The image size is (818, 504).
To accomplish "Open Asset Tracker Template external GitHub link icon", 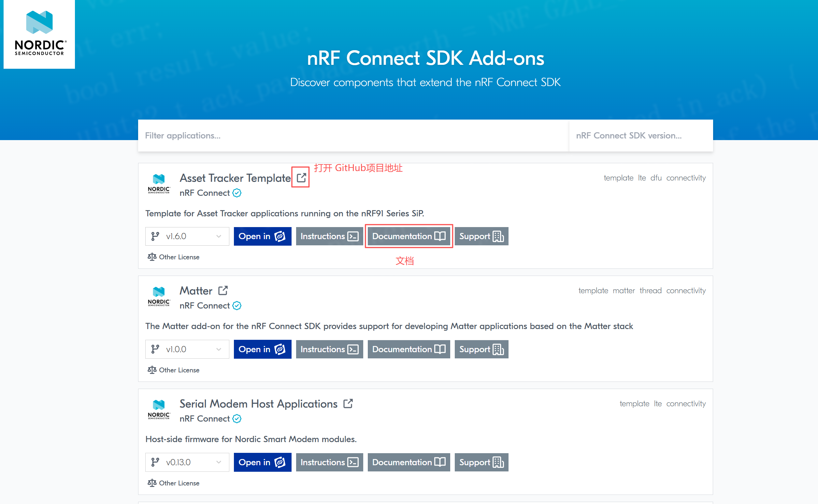I will point(301,178).
